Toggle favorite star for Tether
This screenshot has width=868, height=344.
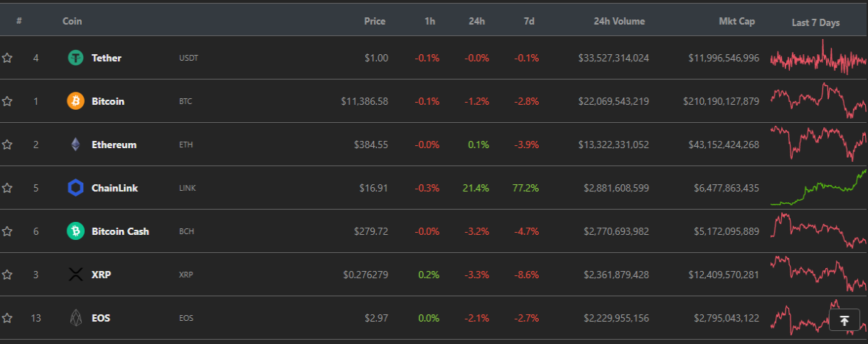(7, 58)
